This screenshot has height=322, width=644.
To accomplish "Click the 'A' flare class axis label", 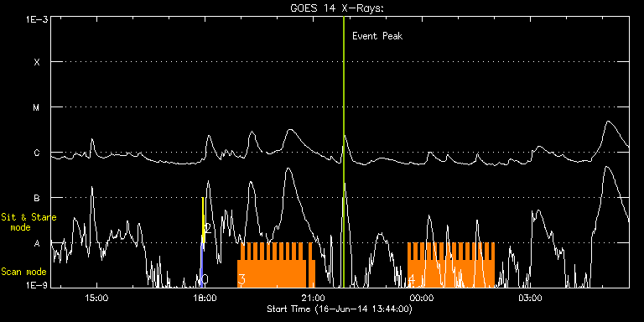I will click(x=37, y=243).
